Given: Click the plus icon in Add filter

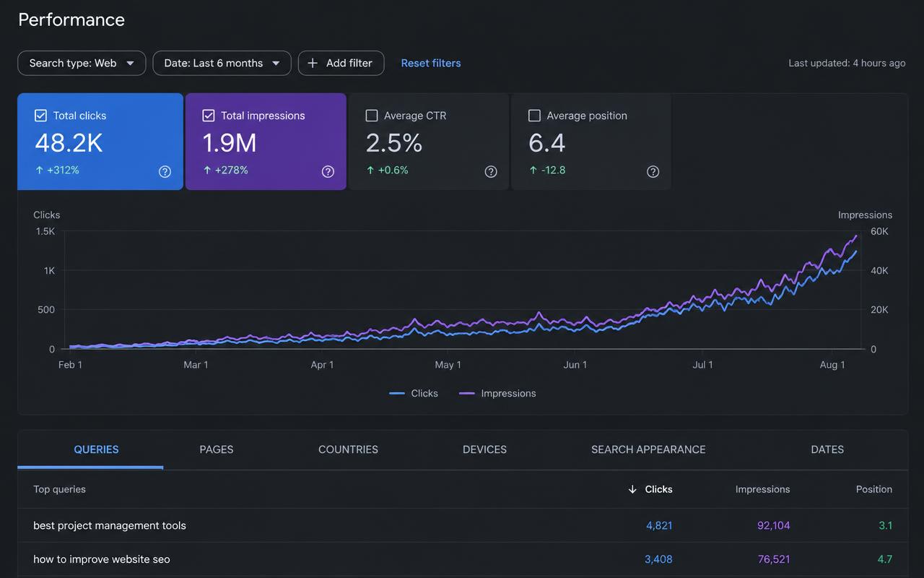Looking at the screenshot, I should [313, 63].
